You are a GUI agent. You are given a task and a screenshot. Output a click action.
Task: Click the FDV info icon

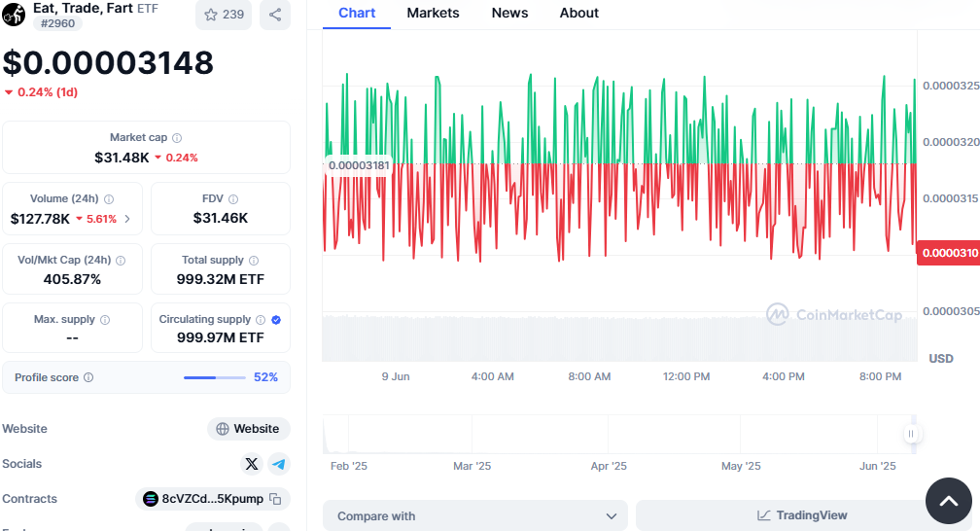(x=232, y=198)
